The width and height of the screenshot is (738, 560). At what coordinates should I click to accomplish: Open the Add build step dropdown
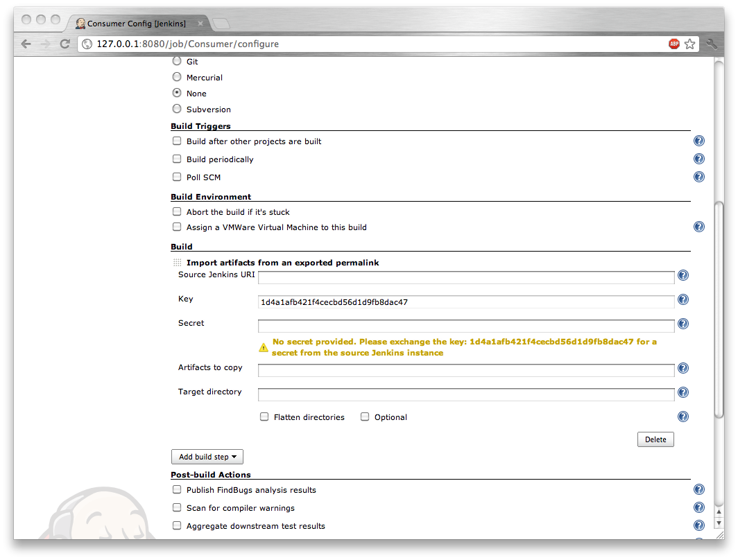[x=207, y=457]
